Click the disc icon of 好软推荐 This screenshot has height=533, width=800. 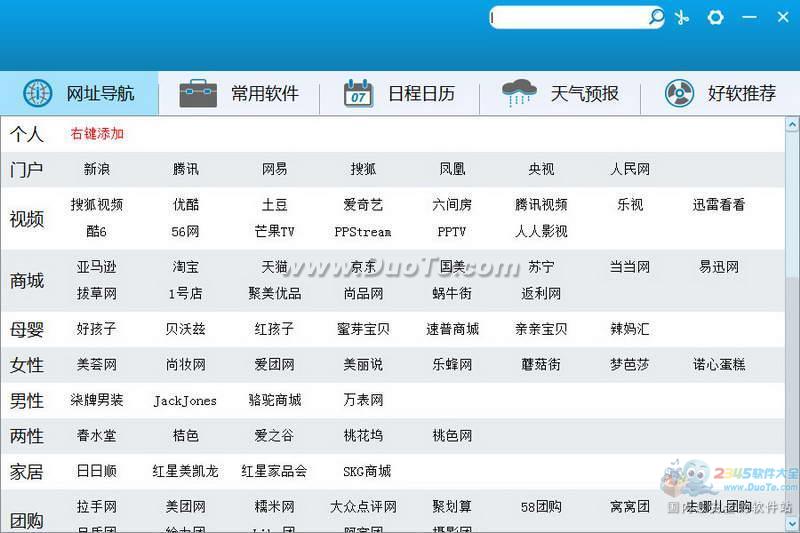[679, 93]
